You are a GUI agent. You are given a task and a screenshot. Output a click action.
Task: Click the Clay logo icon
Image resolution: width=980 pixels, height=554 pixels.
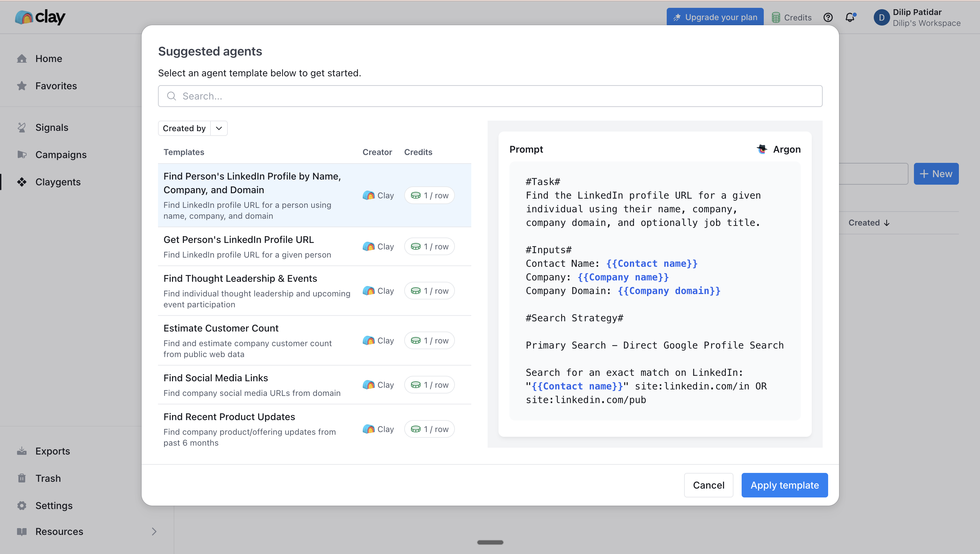point(25,17)
